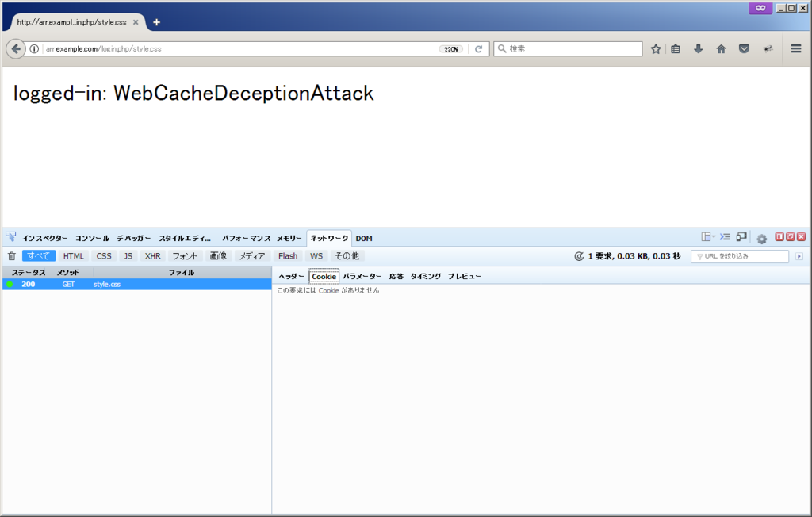Toggle the XHR request filter
The width and height of the screenshot is (812, 517).
[152, 256]
